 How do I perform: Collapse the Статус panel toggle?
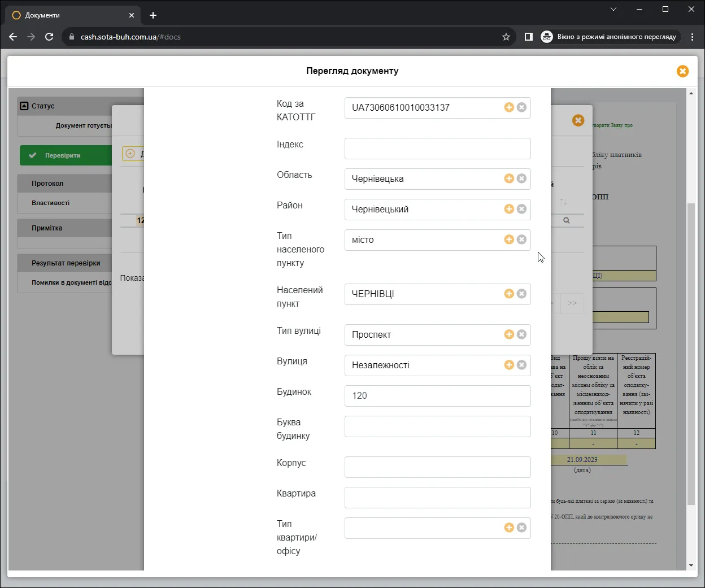[x=24, y=106]
